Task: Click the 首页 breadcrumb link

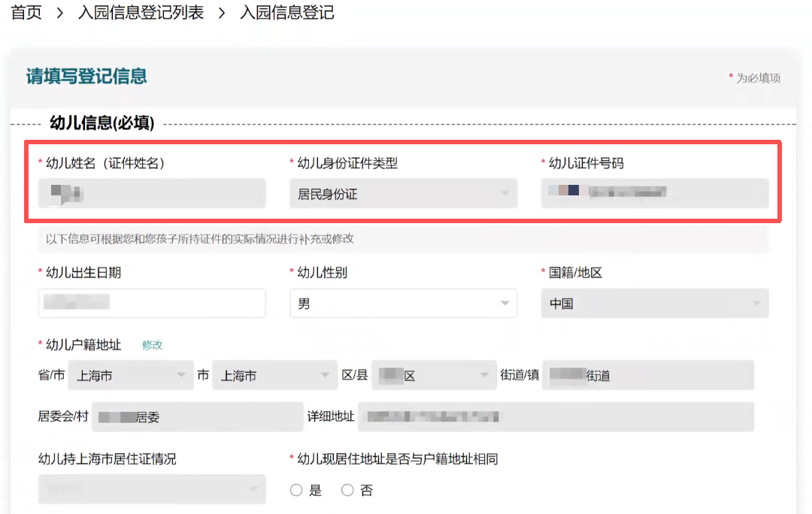Action: (26, 13)
